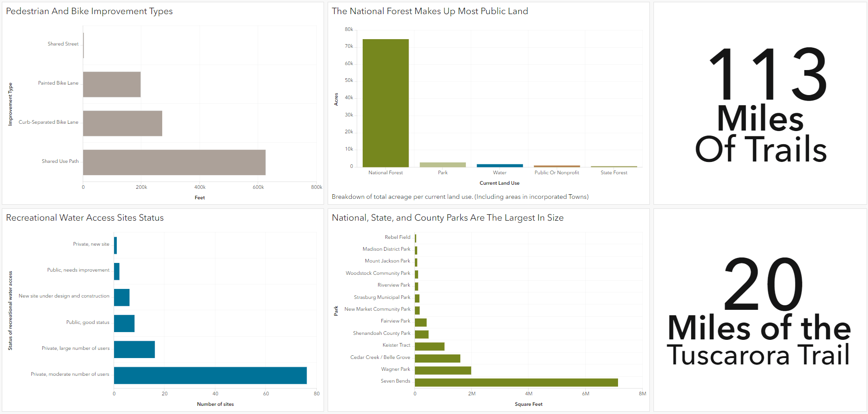868x414 pixels.
Task: Select the Curb-Separated Bike Lane bar
Action: tap(122, 123)
